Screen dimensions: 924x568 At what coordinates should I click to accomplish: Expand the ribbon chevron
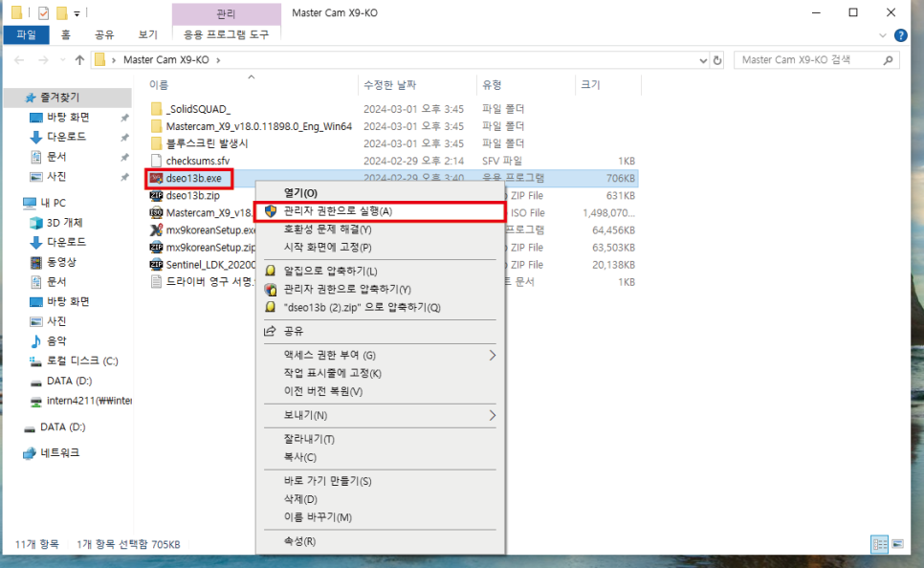882,35
